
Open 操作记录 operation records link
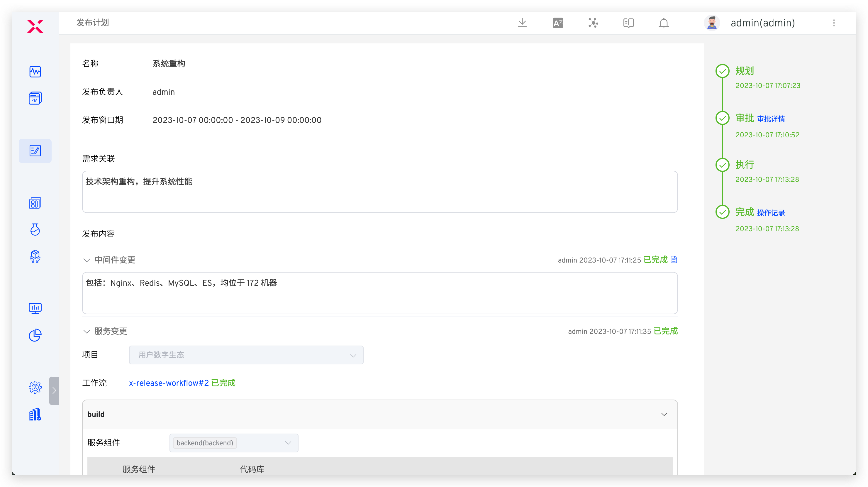click(x=771, y=213)
